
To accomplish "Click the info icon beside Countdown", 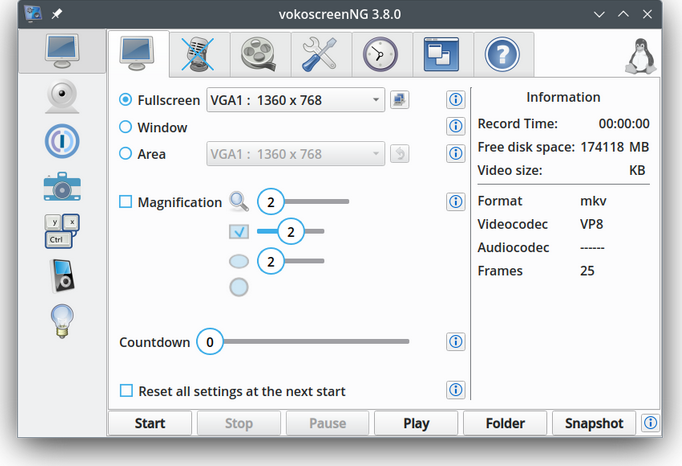I will click(x=455, y=342).
